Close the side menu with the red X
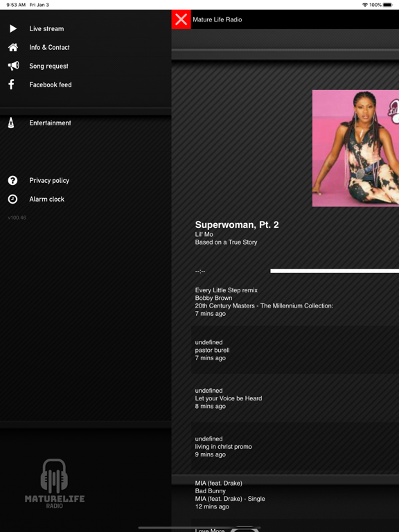Viewport: 399px width, 532px height. click(181, 19)
